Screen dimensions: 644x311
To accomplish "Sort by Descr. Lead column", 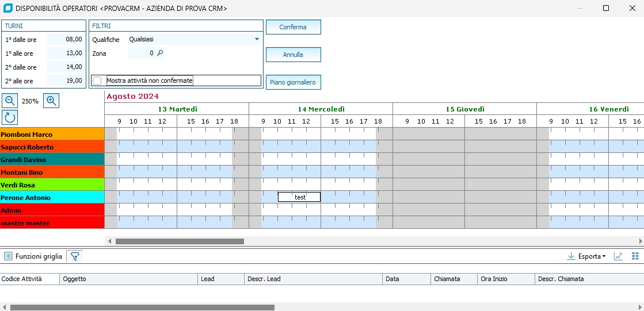I will click(314, 279).
